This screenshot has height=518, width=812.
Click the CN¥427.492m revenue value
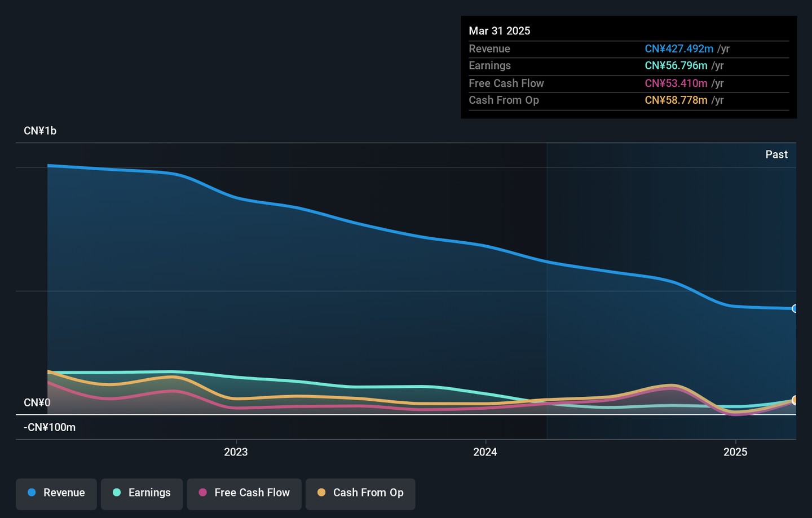[x=679, y=49]
